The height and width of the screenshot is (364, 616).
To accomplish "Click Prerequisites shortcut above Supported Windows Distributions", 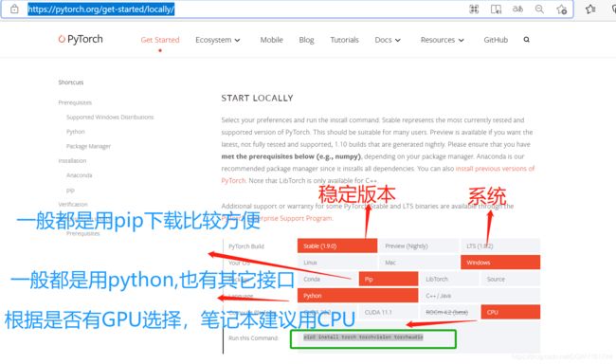I will tap(75, 102).
